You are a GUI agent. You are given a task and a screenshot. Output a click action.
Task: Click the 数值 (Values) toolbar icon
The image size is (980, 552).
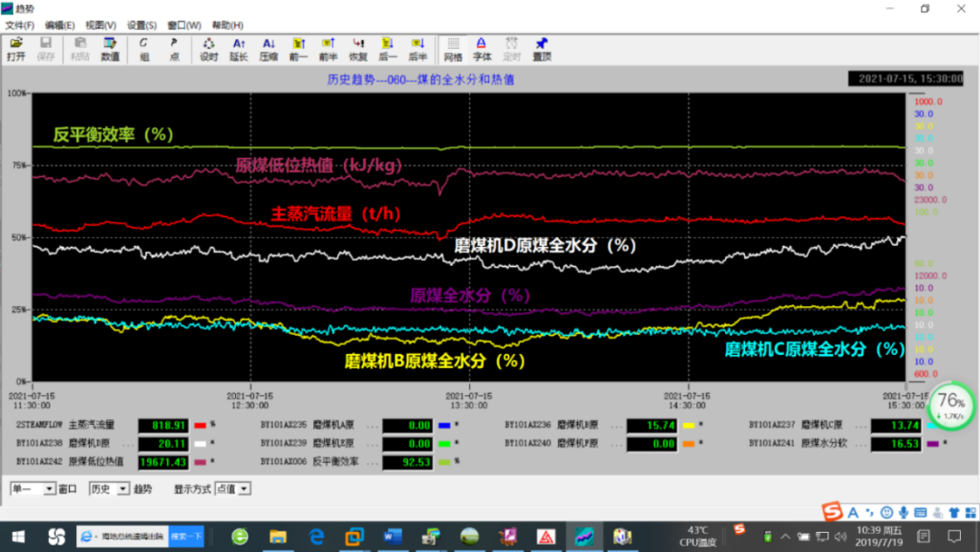(x=110, y=49)
